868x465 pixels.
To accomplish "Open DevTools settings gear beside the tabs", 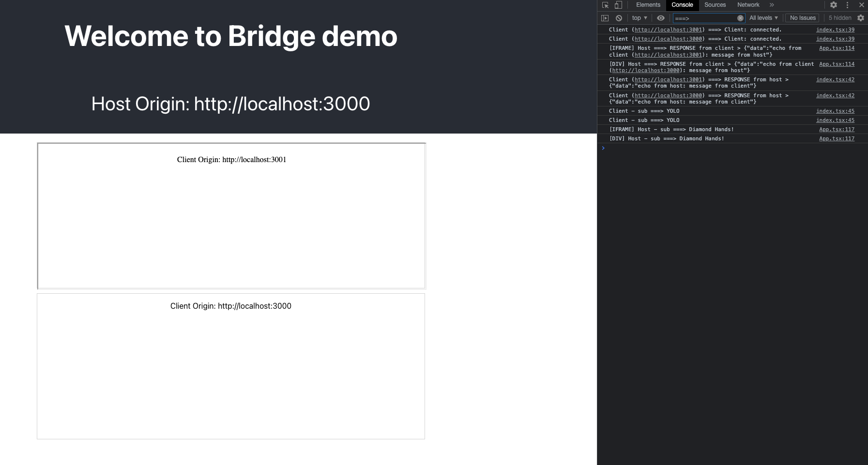I will (834, 5).
